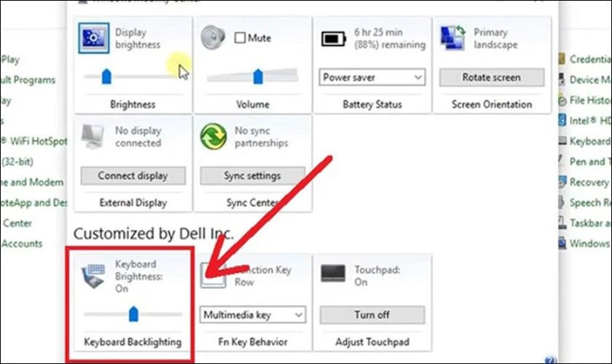Click the Connect display button
The image size is (612, 364).
coord(133,175)
